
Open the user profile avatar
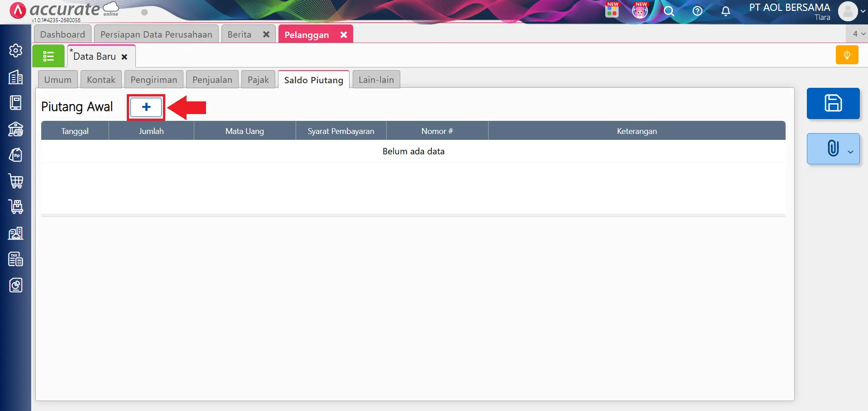click(x=848, y=11)
